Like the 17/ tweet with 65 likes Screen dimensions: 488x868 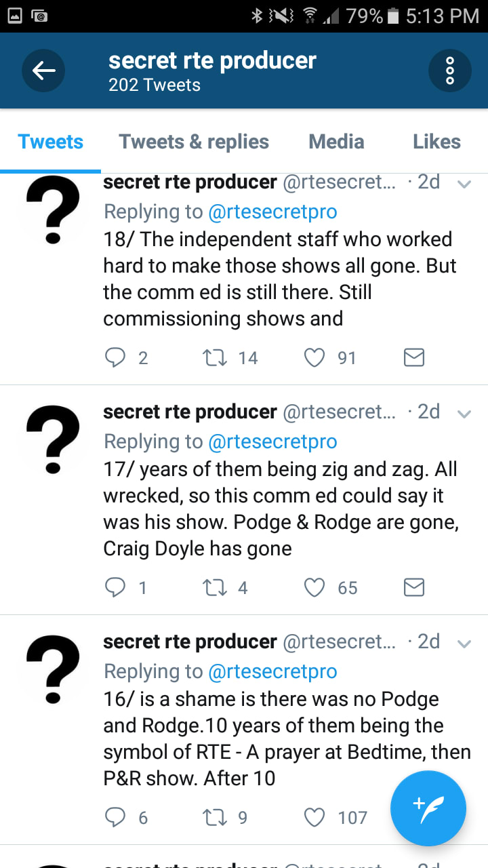click(x=314, y=587)
